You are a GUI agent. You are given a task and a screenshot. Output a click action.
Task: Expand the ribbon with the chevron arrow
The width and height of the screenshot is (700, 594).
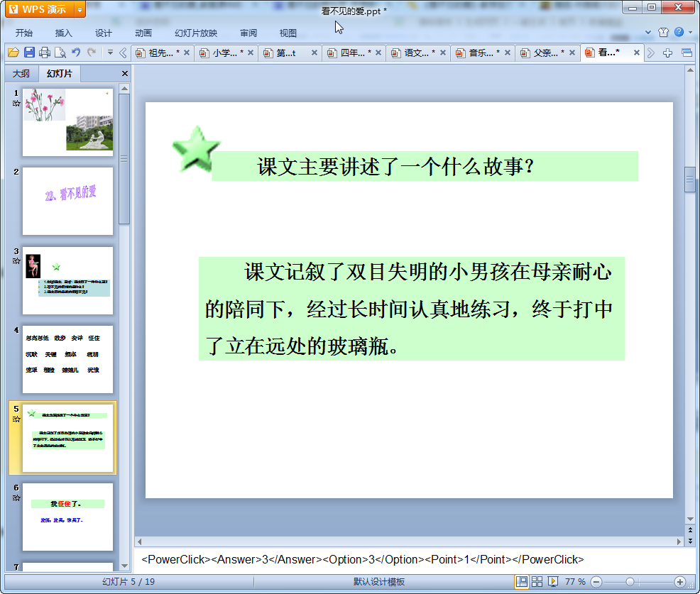(x=647, y=33)
